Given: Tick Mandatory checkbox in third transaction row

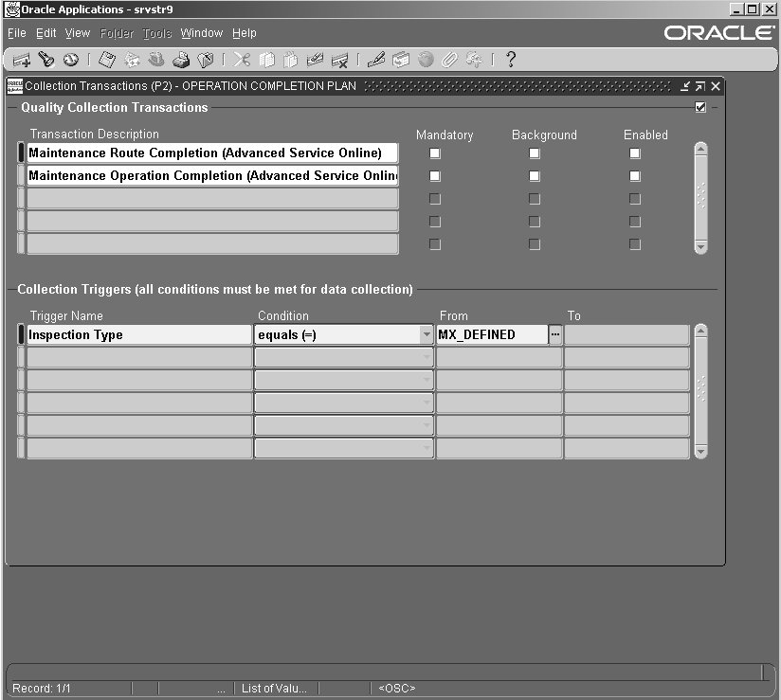Looking at the screenshot, I should point(435,199).
